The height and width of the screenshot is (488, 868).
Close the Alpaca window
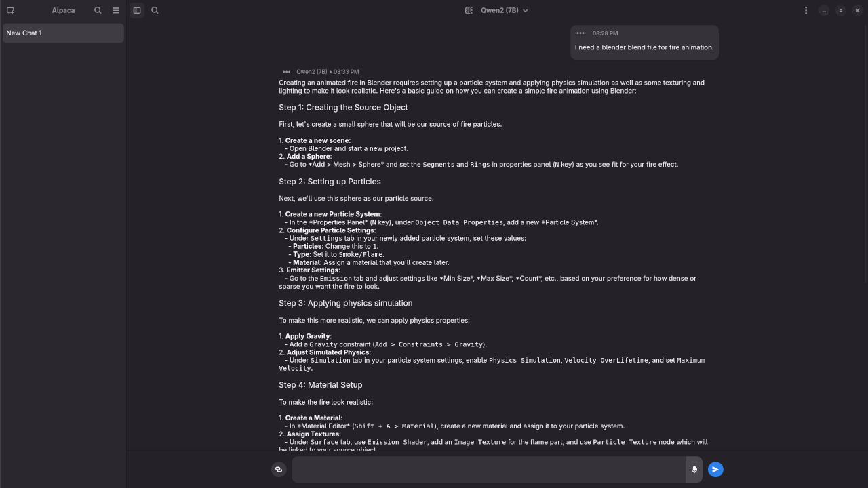pyautogui.click(x=858, y=10)
